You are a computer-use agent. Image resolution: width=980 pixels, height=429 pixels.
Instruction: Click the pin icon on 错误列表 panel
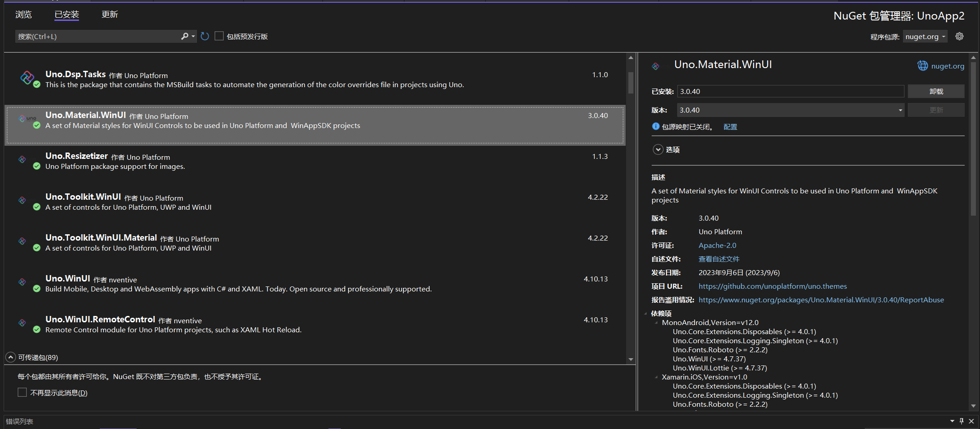[960, 421]
